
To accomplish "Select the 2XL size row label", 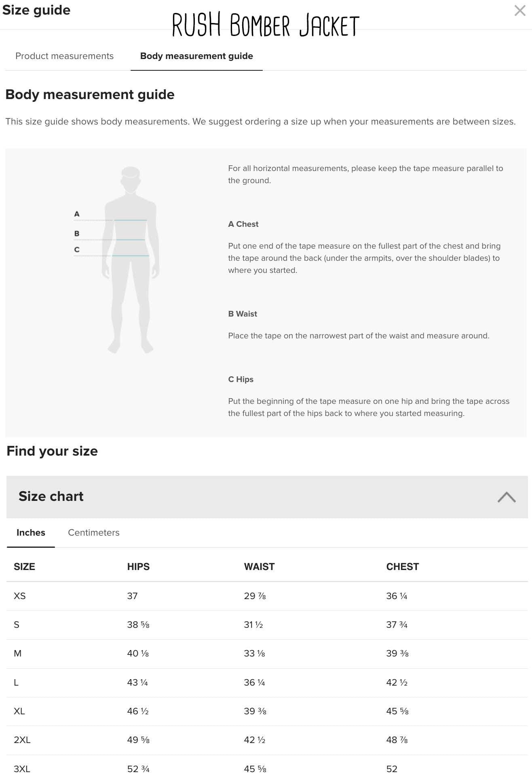I will point(22,740).
